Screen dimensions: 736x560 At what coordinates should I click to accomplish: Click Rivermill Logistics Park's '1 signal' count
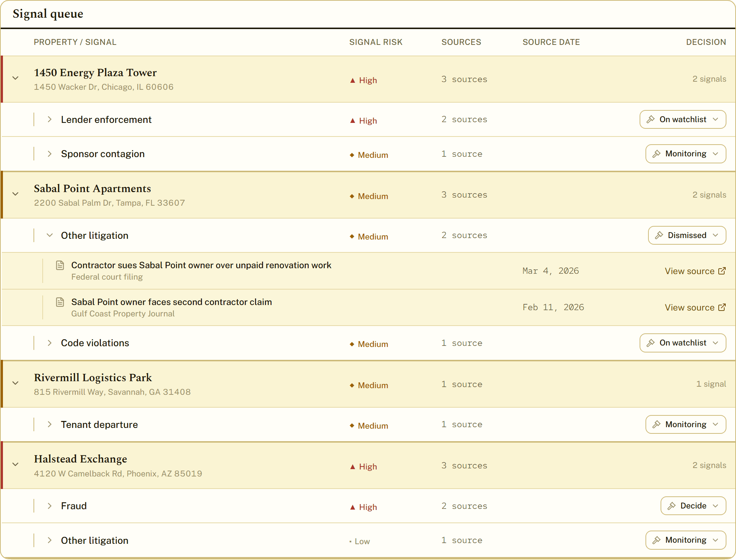pyautogui.click(x=711, y=384)
